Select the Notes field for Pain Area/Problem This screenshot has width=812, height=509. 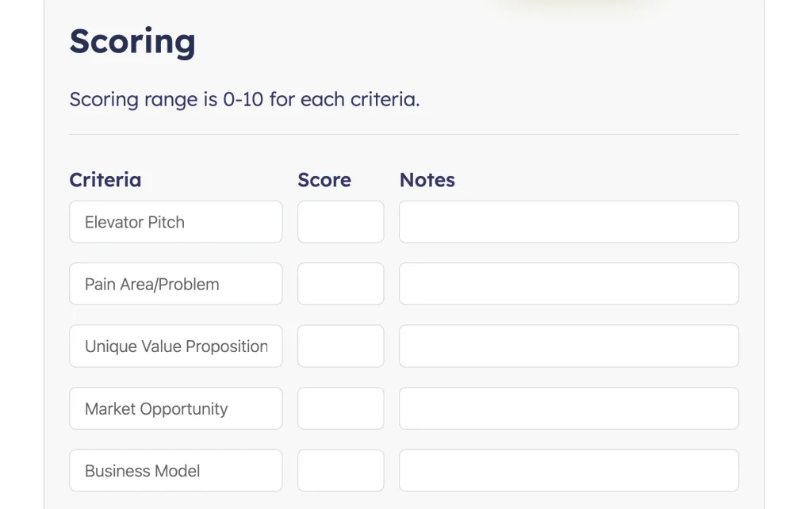click(x=569, y=284)
